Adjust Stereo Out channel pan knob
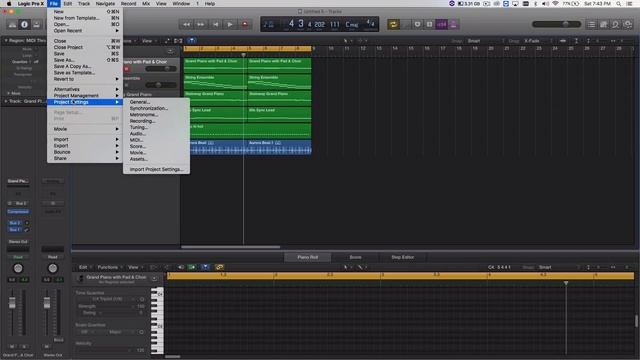 click(x=53, y=268)
